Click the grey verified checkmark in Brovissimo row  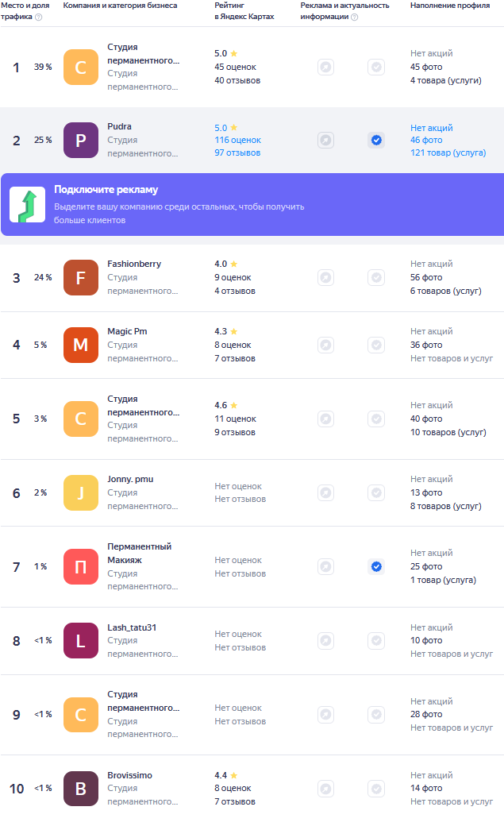tap(376, 789)
